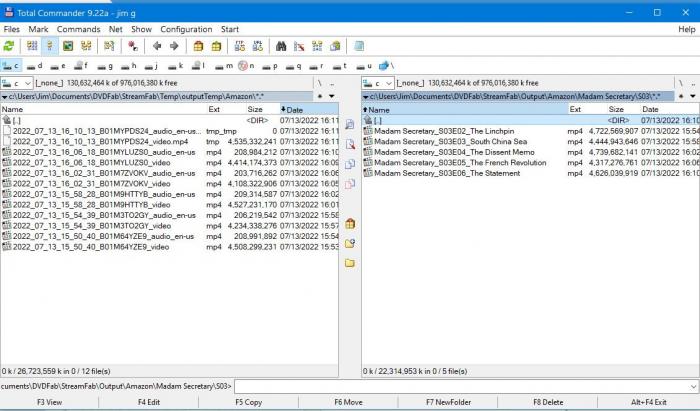
Task: Open the Configuration menu
Action: pyautogui.click(x=186, y=29)
